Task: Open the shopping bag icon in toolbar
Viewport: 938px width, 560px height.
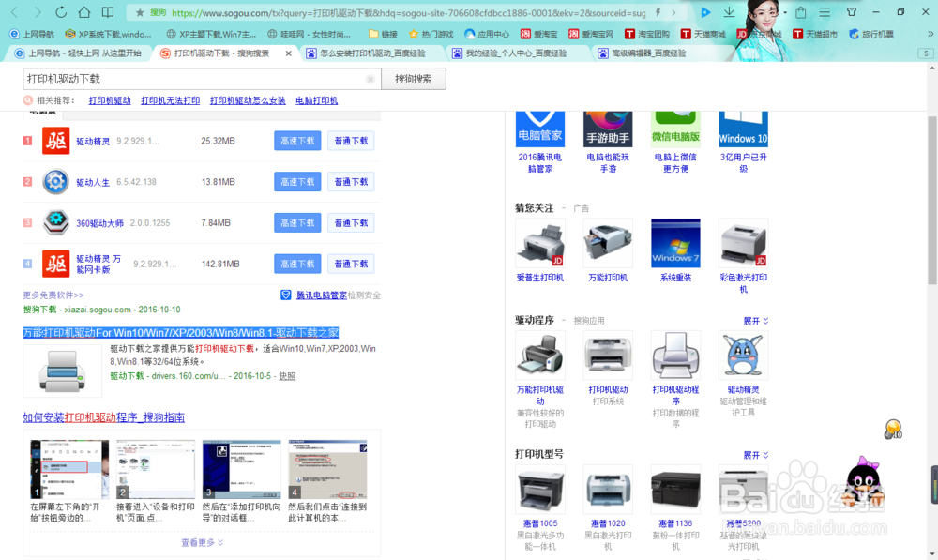Action: 801,12
